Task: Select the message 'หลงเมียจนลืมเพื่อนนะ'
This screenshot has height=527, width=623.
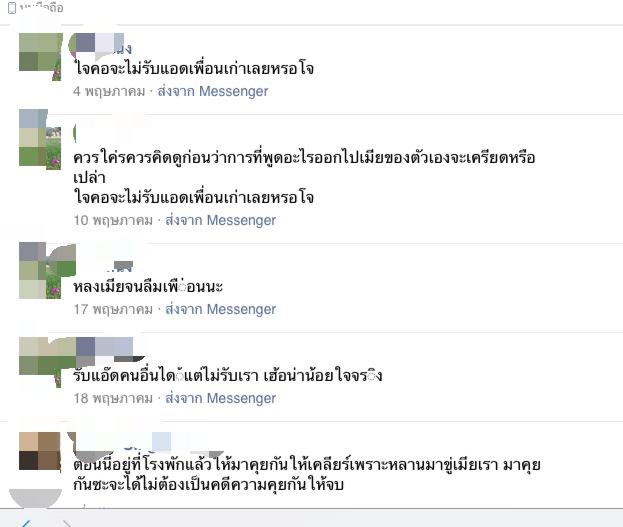Action: 148,287
